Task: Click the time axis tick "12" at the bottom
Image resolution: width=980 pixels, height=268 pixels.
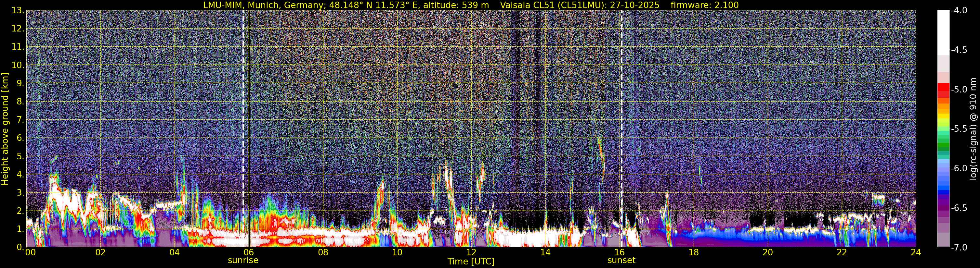Action: click(471, 252)
